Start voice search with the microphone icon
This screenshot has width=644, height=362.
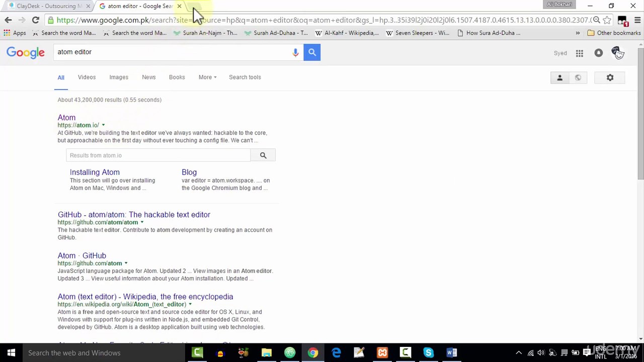tap(295, 52)
